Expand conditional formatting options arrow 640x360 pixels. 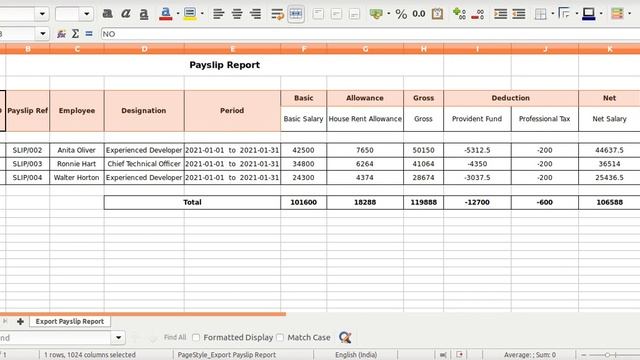(x=630, y=14)
